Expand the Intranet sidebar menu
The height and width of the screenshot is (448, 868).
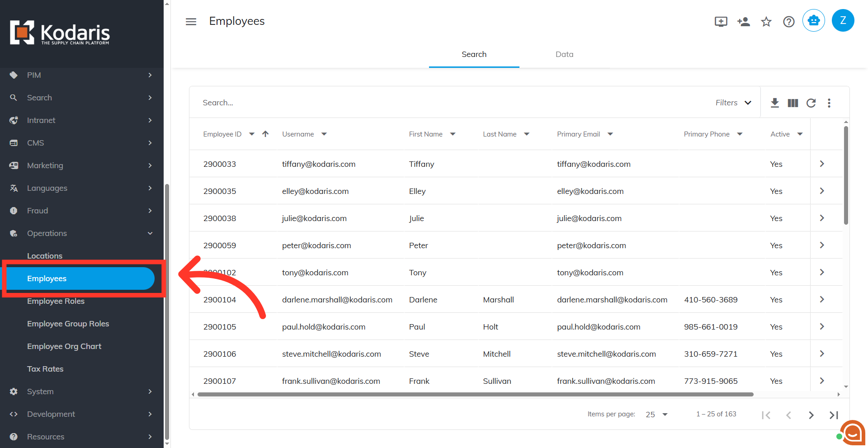81,120
